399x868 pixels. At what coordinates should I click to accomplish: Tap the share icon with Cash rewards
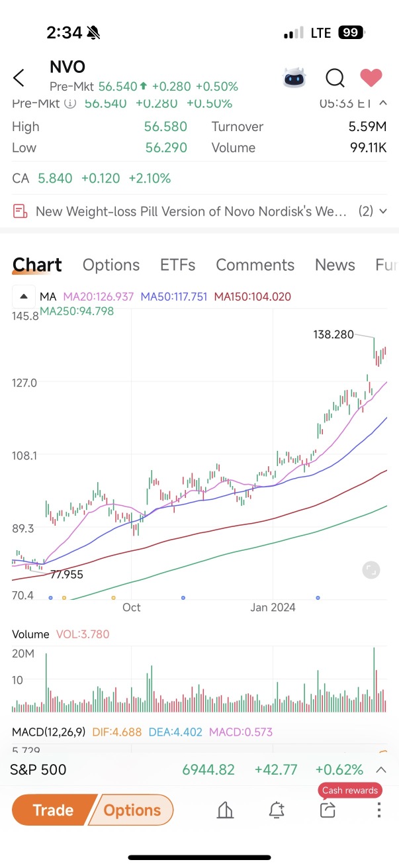point(328,810)
